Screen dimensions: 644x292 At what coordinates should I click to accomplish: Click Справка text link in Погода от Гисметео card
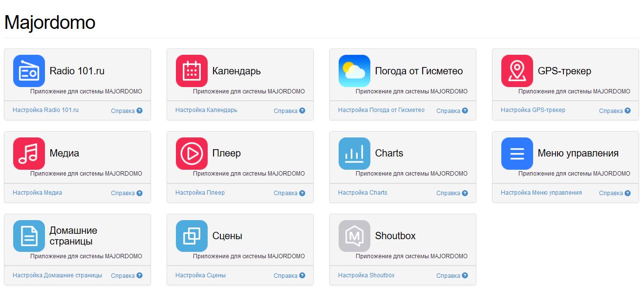click(x=448, y=111)
